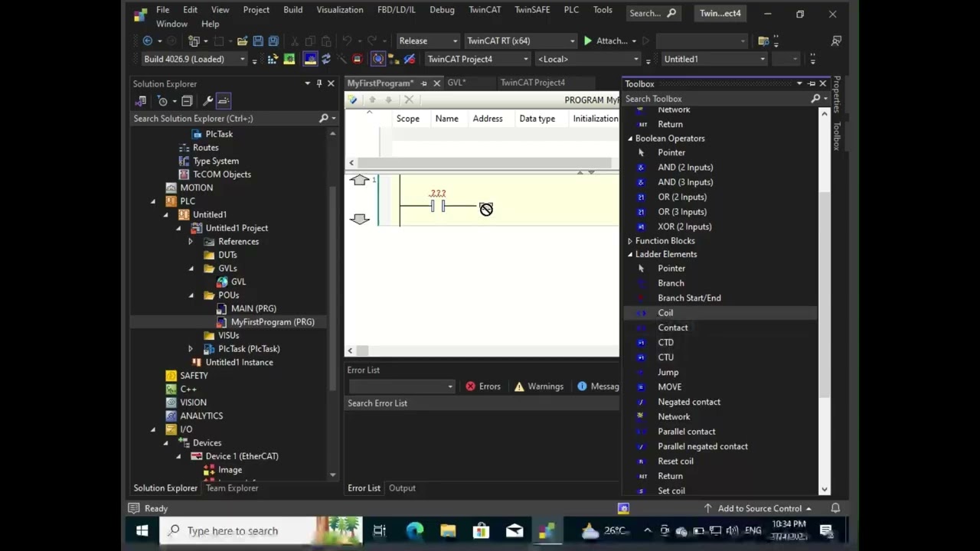Switch to the TwinCAT Project4 tab

(532, 83)
